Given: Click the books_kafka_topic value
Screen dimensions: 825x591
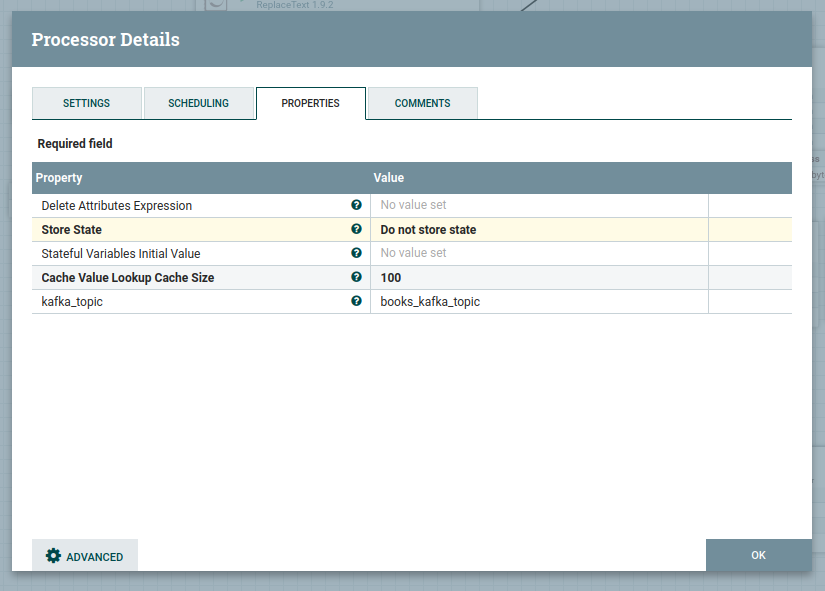Looking at the screenshot, I should tap(430, 302).
